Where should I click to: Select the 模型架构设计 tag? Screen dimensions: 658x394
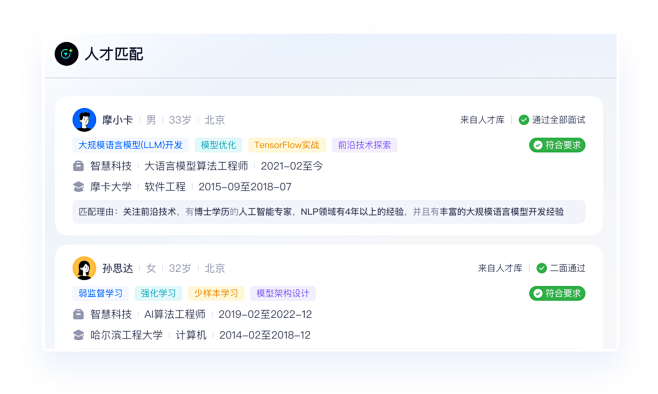click(283, 293)
